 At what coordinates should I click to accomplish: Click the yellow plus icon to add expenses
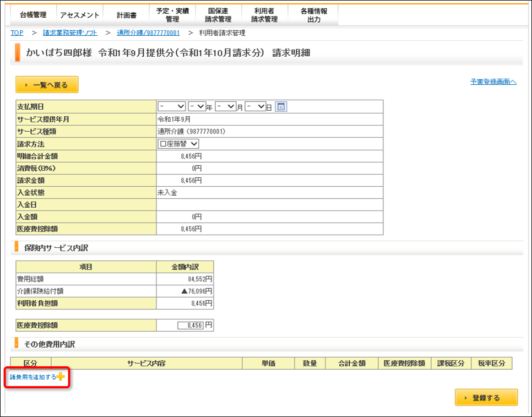(x=61, y=377)
